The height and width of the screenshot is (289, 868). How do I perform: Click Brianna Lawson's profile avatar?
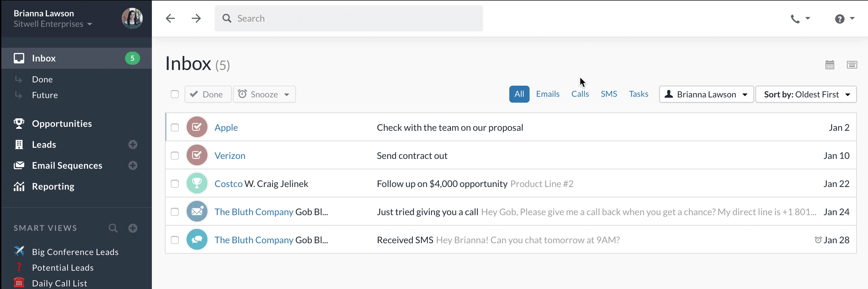pos(132,19)
